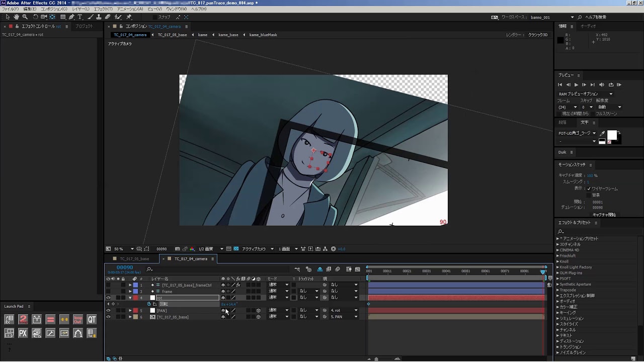Open the active camera view dropdown
The height and width of the screenshot is (362, 644).
(258, 249)
